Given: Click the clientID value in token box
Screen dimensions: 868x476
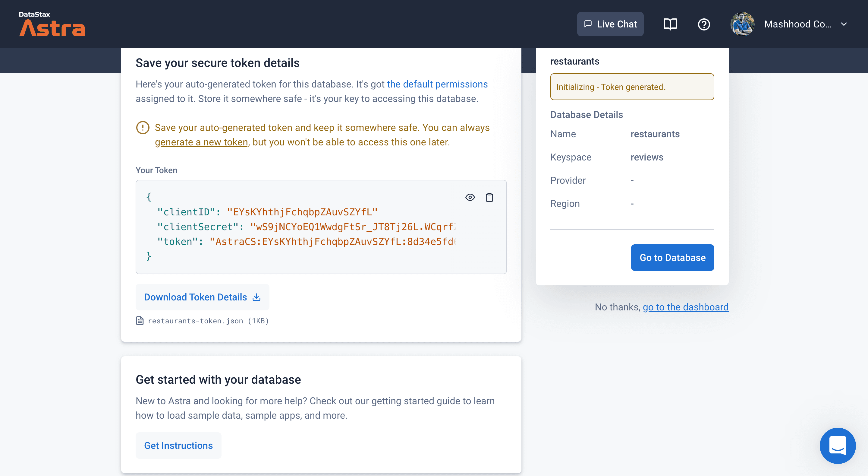Looking at the screenshot, I should tap(302, 212).
